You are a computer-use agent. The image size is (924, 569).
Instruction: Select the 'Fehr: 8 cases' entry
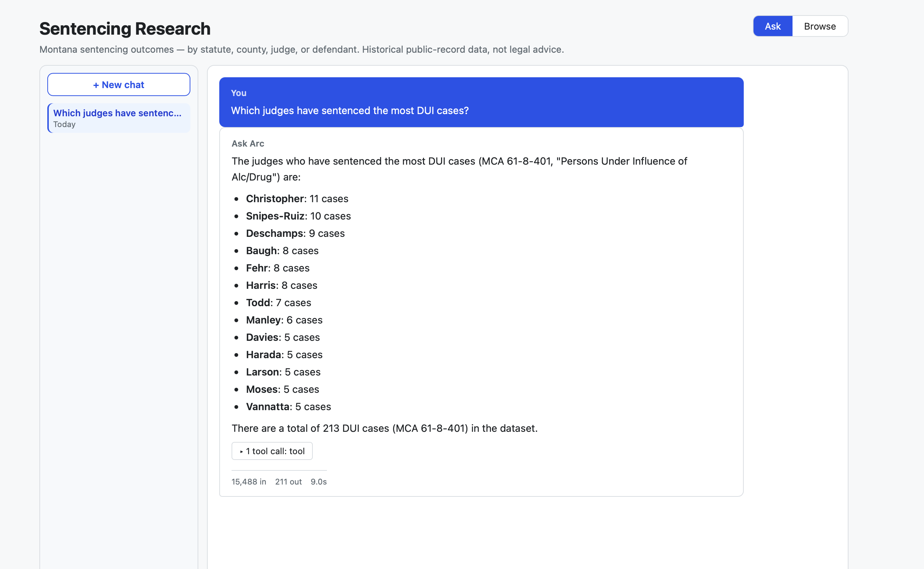(277, 268)
